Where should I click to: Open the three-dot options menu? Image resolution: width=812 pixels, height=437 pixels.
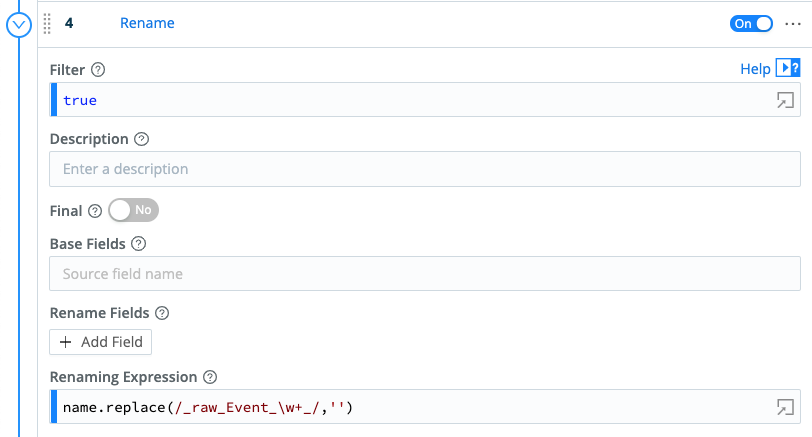(x=793, y=24)
